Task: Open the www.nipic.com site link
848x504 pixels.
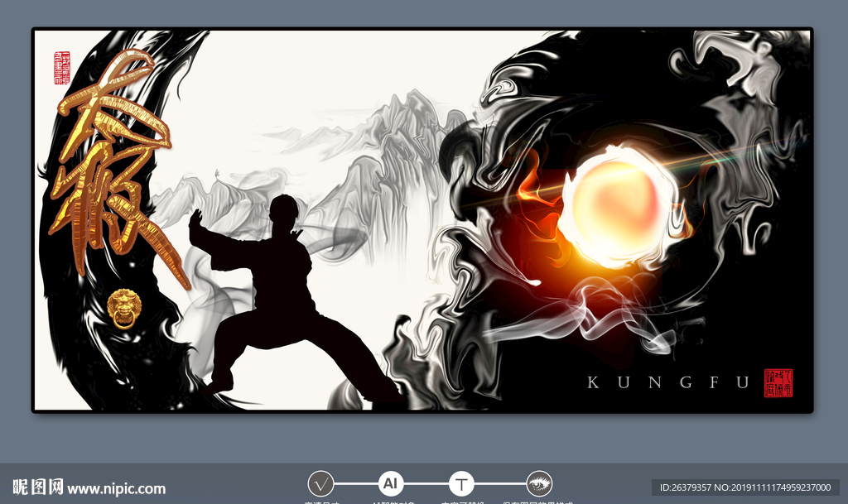Action: pos(117,489)
